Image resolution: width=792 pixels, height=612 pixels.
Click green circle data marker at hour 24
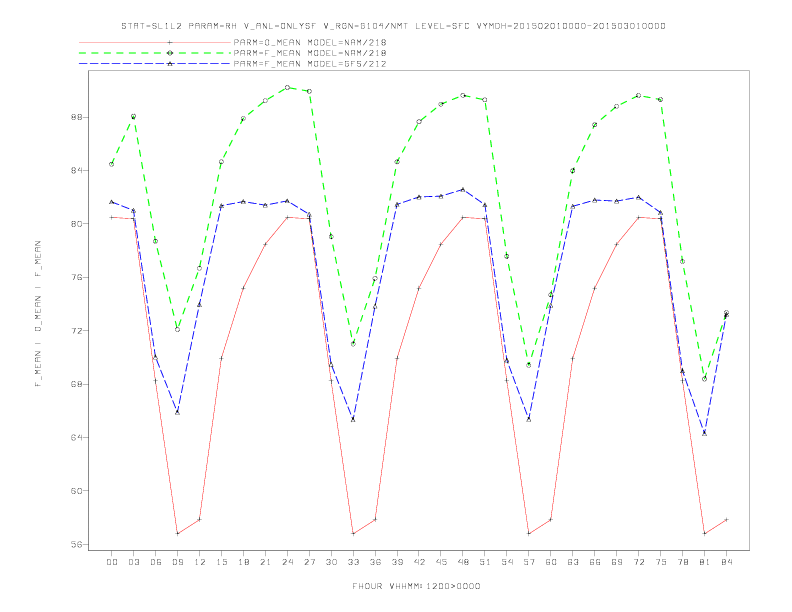coord(287,87)
